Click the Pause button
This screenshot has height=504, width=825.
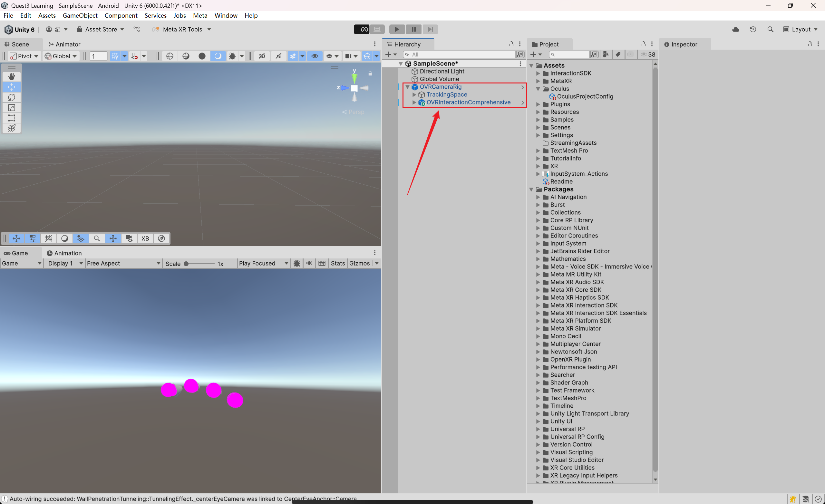413,29
